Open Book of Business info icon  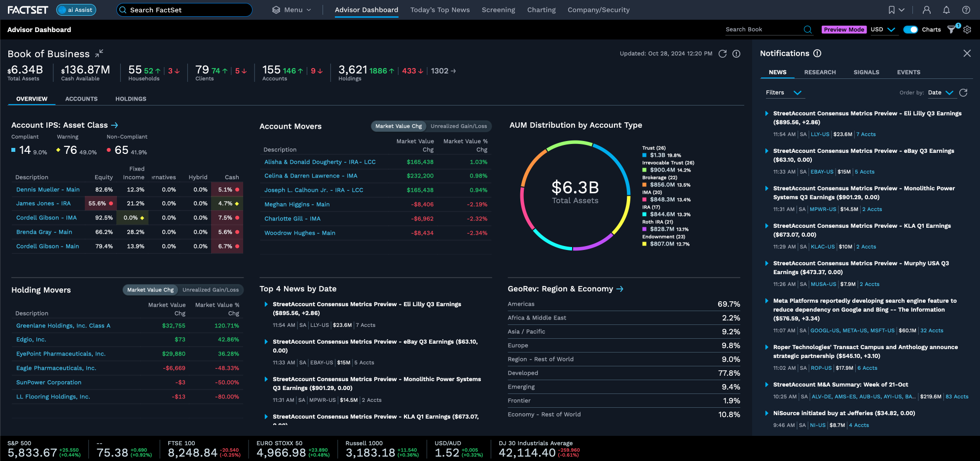(736, 54)
